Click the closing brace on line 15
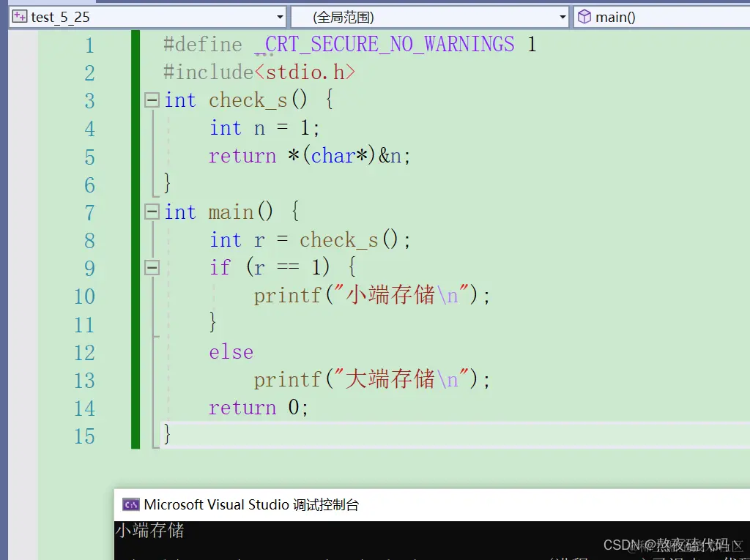750x560 pixels. [167, 434]
